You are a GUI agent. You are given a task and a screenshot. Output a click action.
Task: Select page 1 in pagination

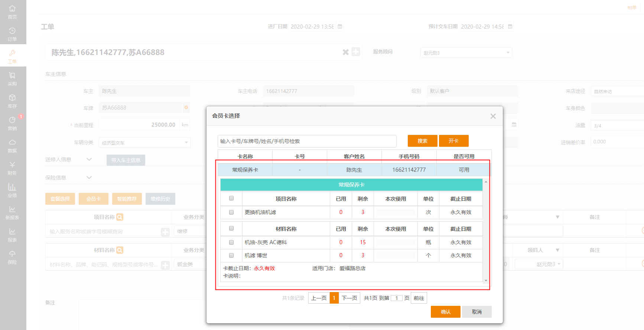point(334,298)
